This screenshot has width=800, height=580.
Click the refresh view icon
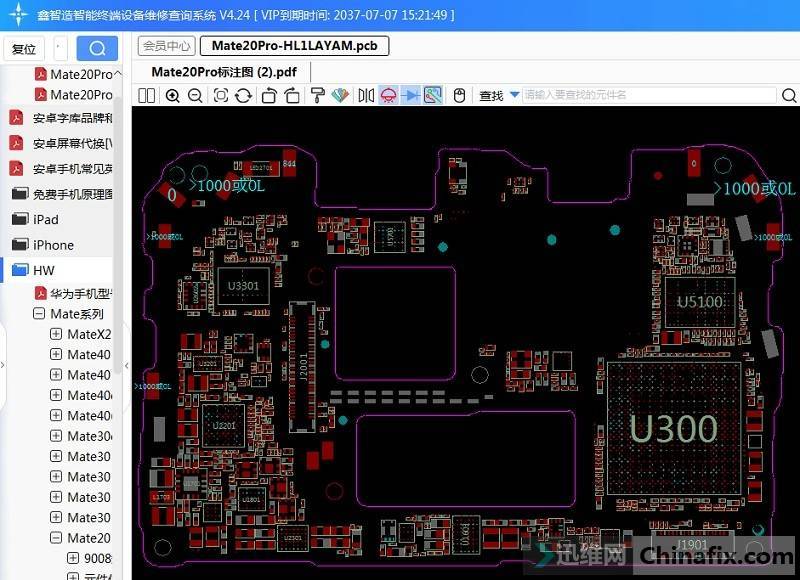pyautogui.click(x=243, y=95)
